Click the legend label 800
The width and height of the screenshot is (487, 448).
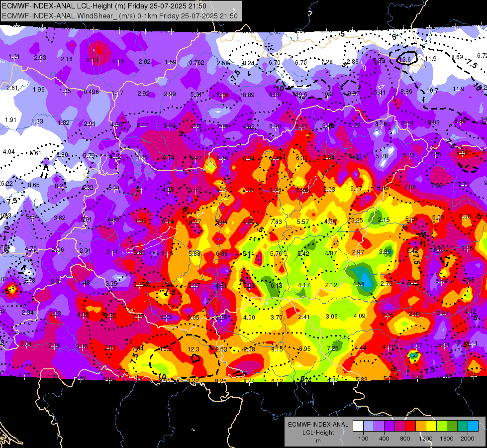(405, 439)
